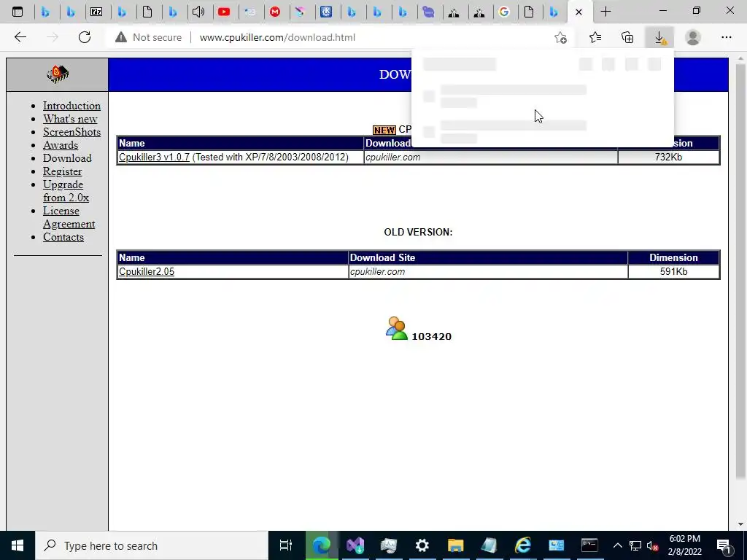
Task: Click the taskbar search box
Action: click(x=152, y=545)
